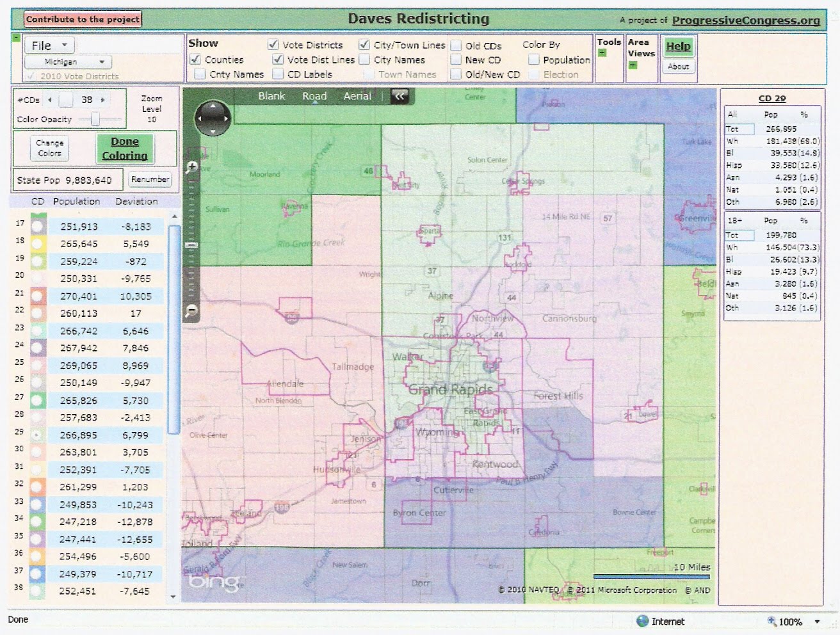Image resolution: width=840 pixels, height=635 pixels.
Task: Open the File dropdown menu
Action: (49, 45)
